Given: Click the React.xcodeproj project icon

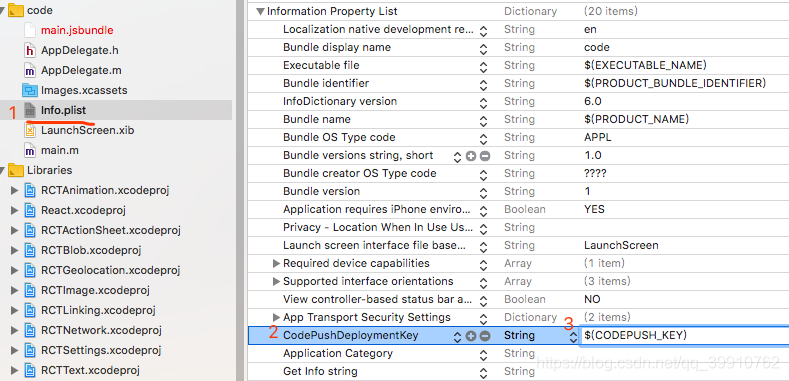Looking at the screenshot, I should click(31, 210).
